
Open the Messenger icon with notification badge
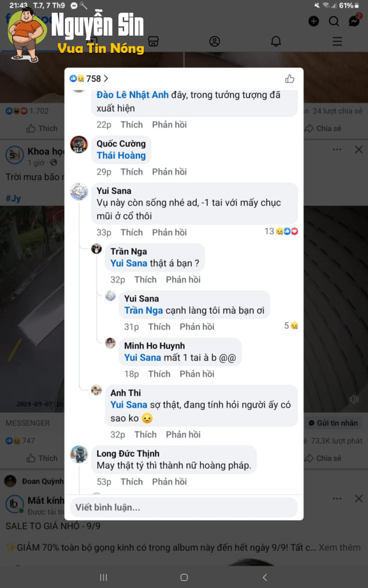click(354, 21)
